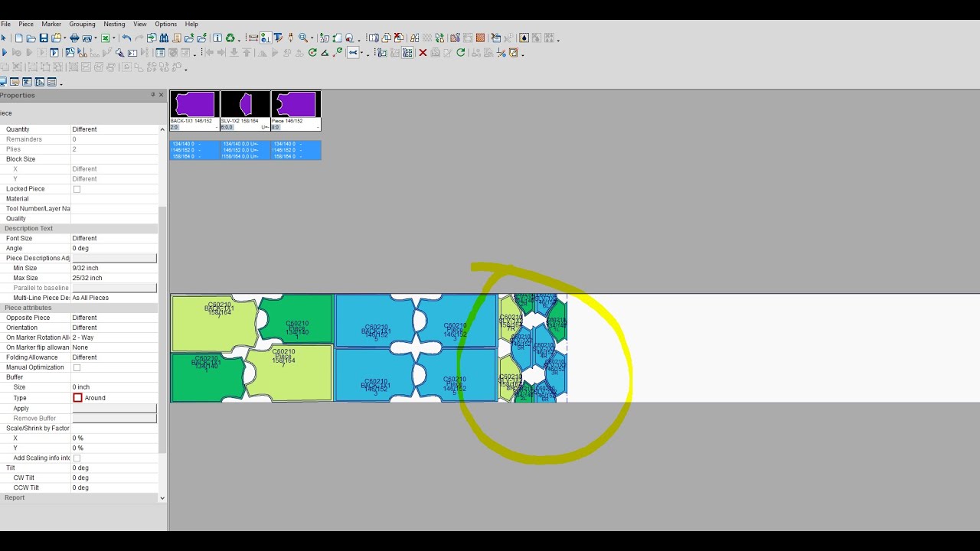Open the Grouping menu
This screenshot has width=980, height=551.
pyautogui.click(x=82, y=24)
